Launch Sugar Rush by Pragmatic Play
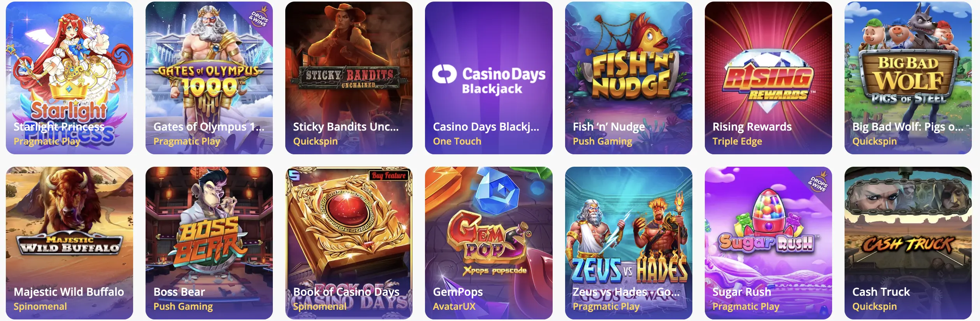Image resolution: width=980 pixels, height=321 pixels. pos(768,243)
